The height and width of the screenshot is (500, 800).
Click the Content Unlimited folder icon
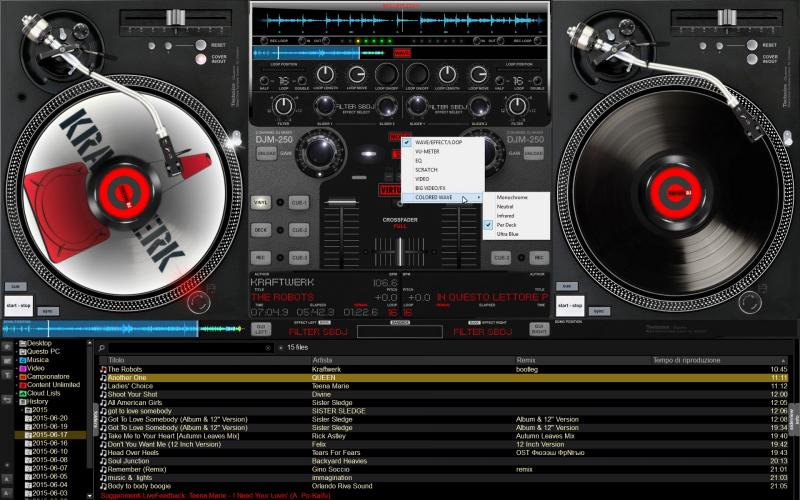[22, 385]
